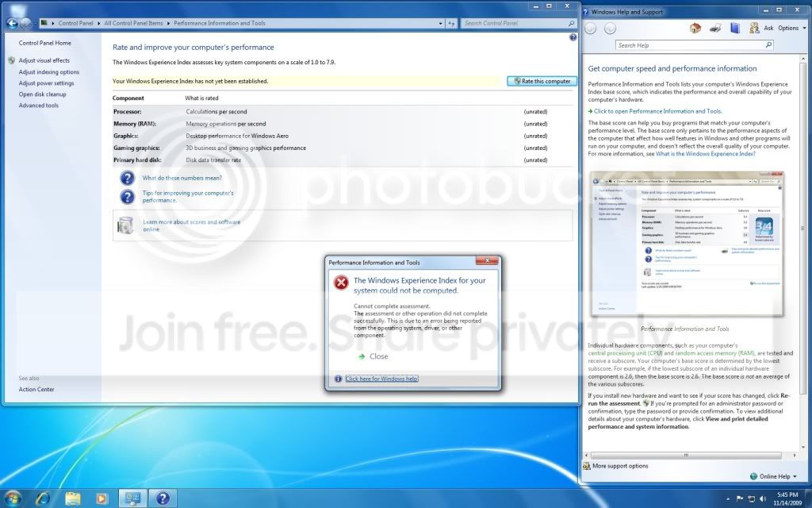Open the Options dropdown in Help

pyautogui.click(x=792, y=28)
